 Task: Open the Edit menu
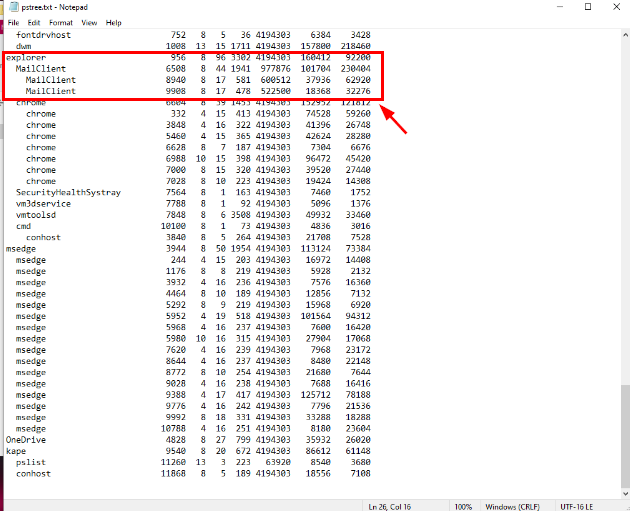point(34,23)
